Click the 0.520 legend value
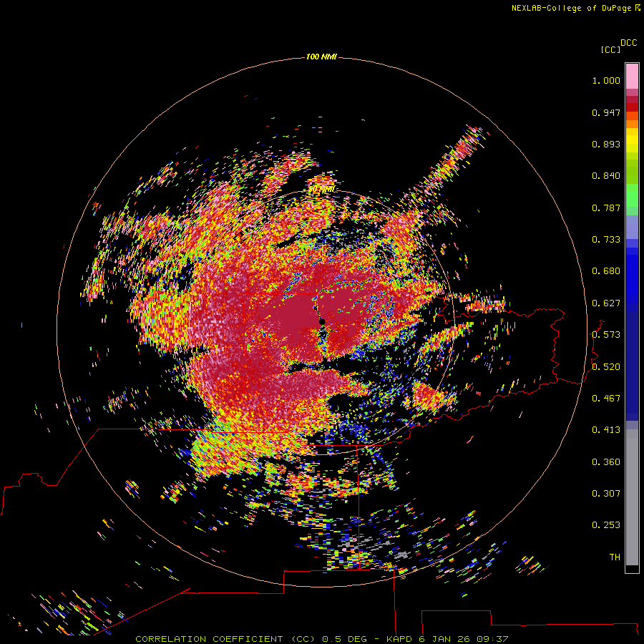 [x=606, y=367]
